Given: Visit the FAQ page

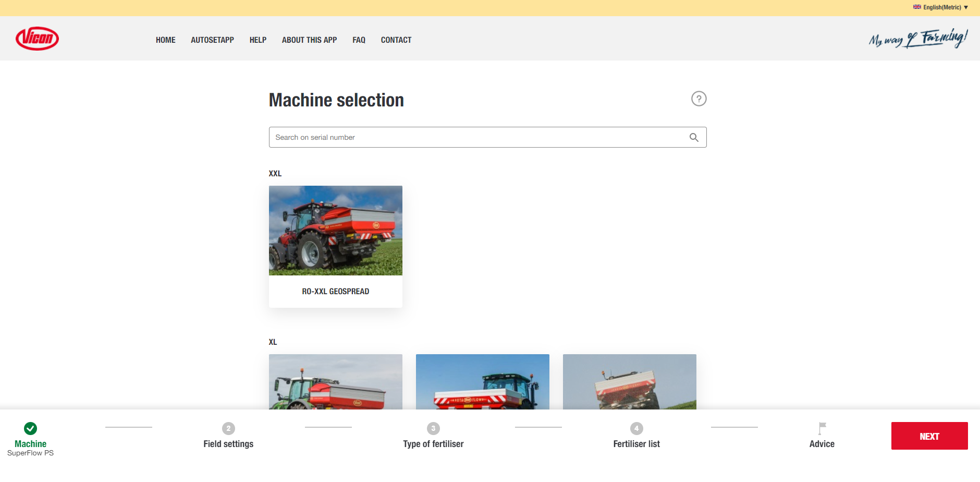Looking at the screenshot, I should tap(359, 40).
